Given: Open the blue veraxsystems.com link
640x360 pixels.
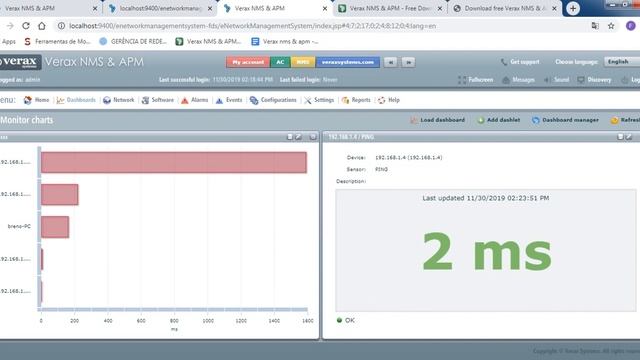Looking at the screenshot, I should click(348, 62).
